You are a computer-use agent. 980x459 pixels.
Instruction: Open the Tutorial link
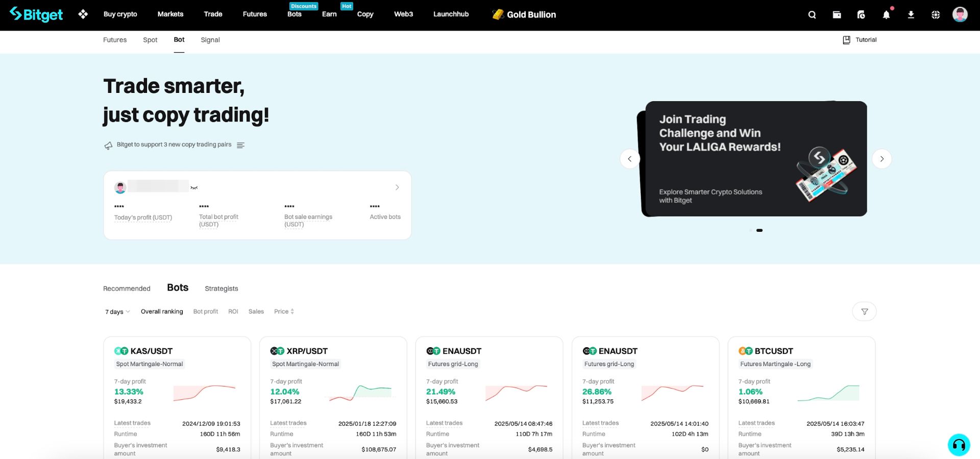[x=866, y=40]
